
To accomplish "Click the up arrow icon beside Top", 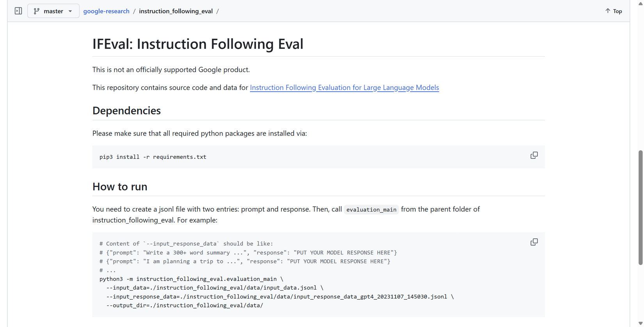I will [608, 11].
